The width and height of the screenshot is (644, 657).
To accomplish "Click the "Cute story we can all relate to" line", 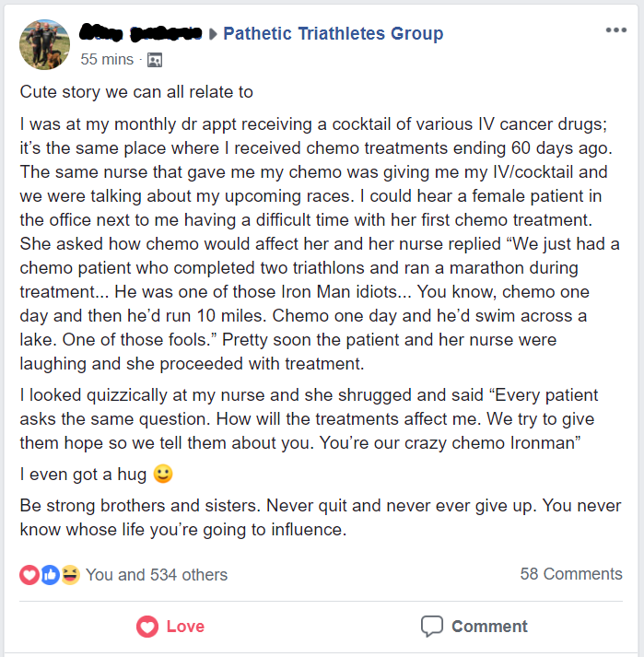I will 136,92.
